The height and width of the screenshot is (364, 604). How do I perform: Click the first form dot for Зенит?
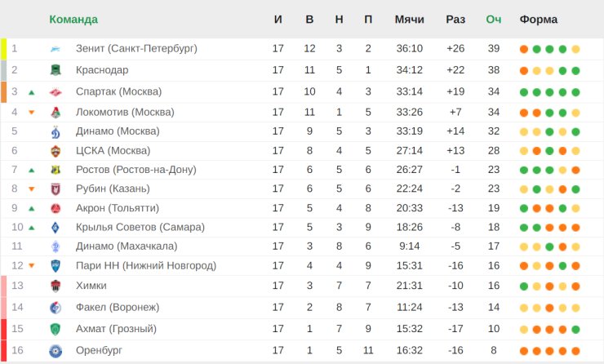click(524, 49)
